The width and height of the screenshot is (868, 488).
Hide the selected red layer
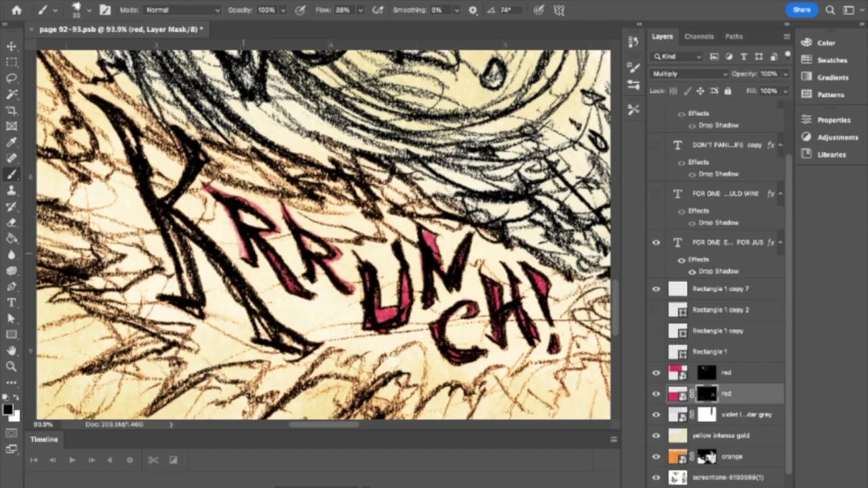tap(656, 394)
